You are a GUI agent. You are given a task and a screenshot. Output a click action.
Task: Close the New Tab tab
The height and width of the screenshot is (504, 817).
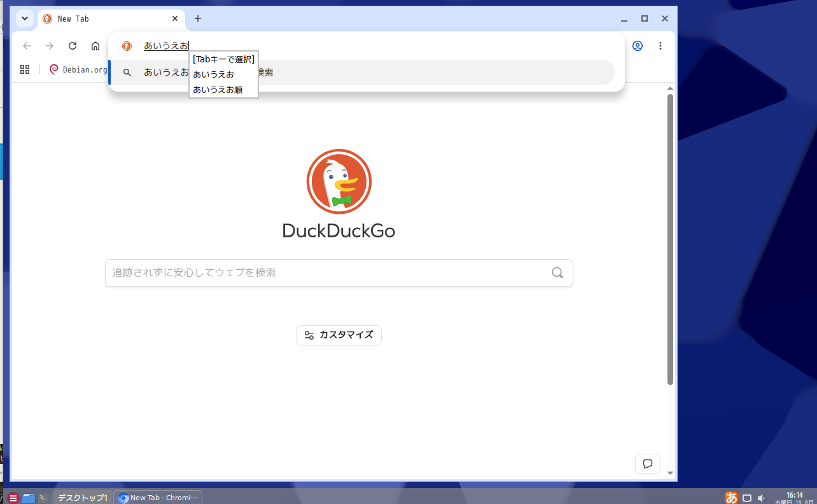(x=175, y=18)
